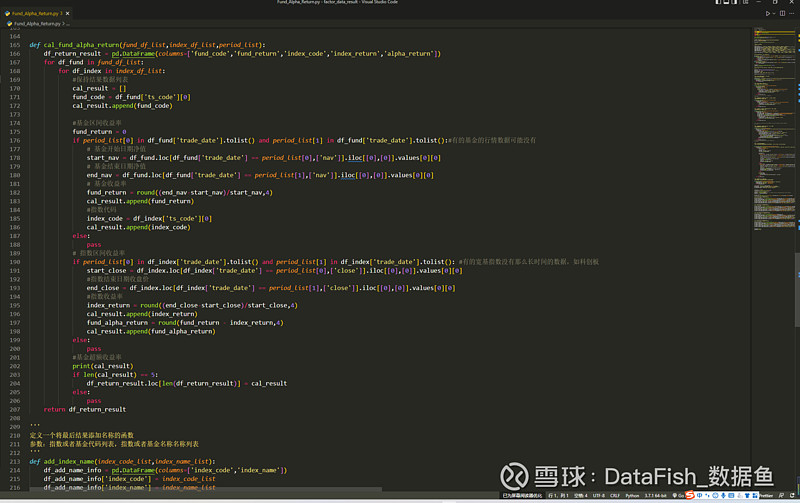
Task: Run the Python file with play button
Action: coord(767,13)
